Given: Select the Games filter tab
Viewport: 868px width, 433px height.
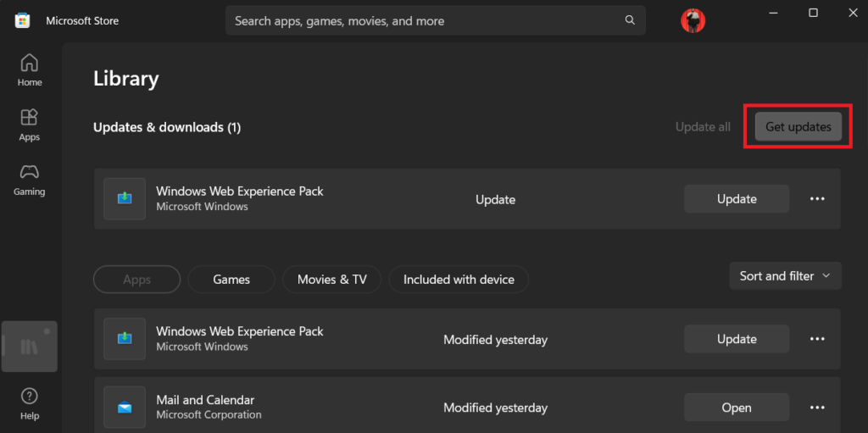Looking at the screenshot, I should click(231, 280).
